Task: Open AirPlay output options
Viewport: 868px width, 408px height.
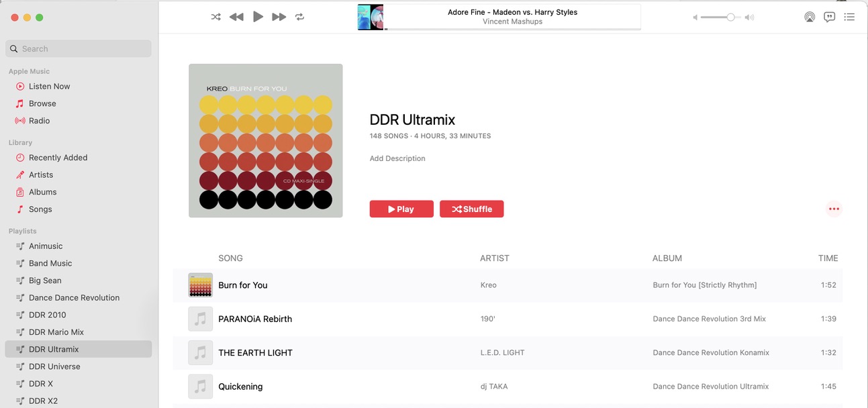Action: click(810, 17)
